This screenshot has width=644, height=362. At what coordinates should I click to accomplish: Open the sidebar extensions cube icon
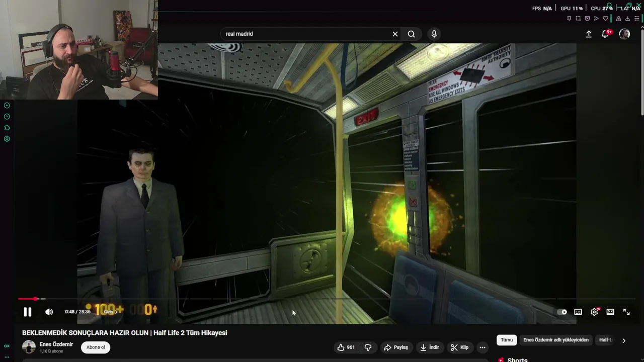click(7, 128)
